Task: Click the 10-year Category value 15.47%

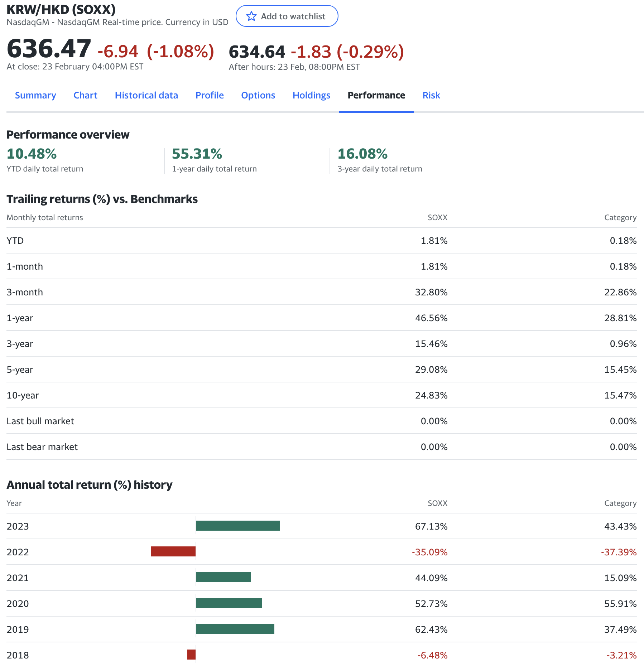Action: click(x=620, y=395)
